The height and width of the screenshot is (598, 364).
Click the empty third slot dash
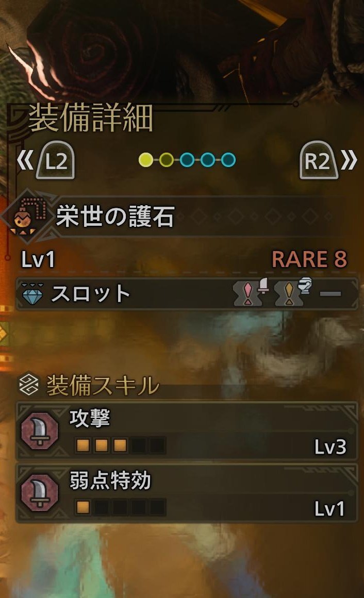click(x=330, y=294)
